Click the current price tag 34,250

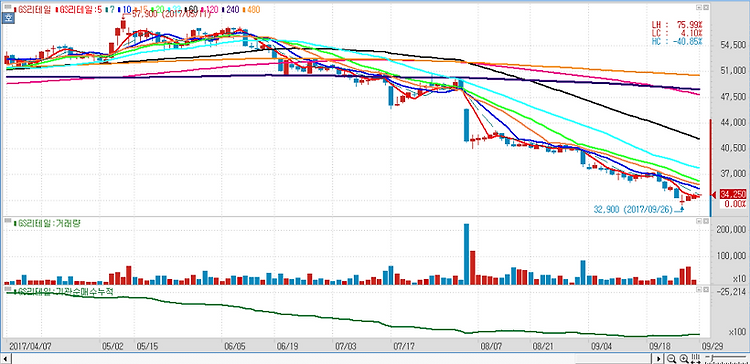(732, 194)
